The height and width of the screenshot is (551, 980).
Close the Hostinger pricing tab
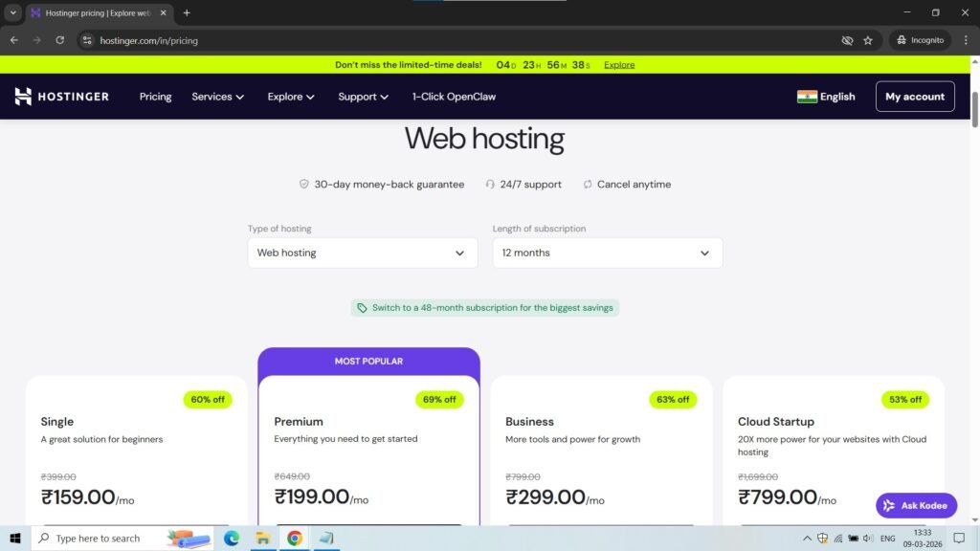(x=163, y=12)
